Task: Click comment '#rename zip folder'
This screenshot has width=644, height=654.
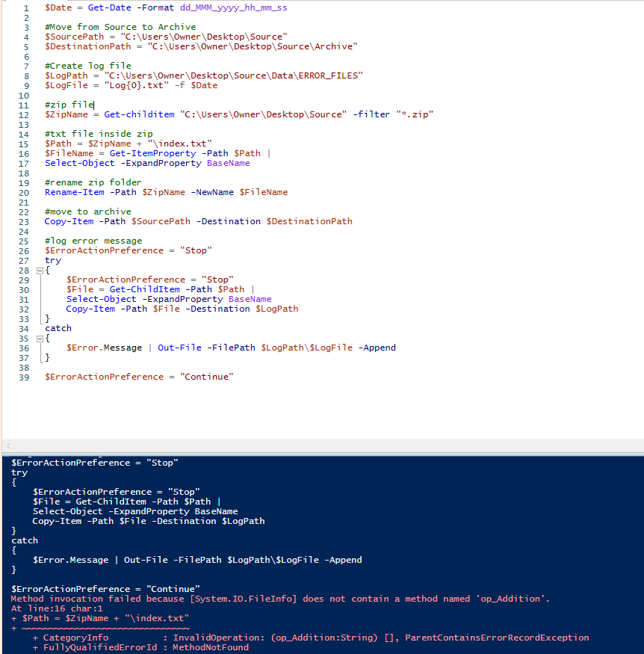Action: (x=93, y=182)
